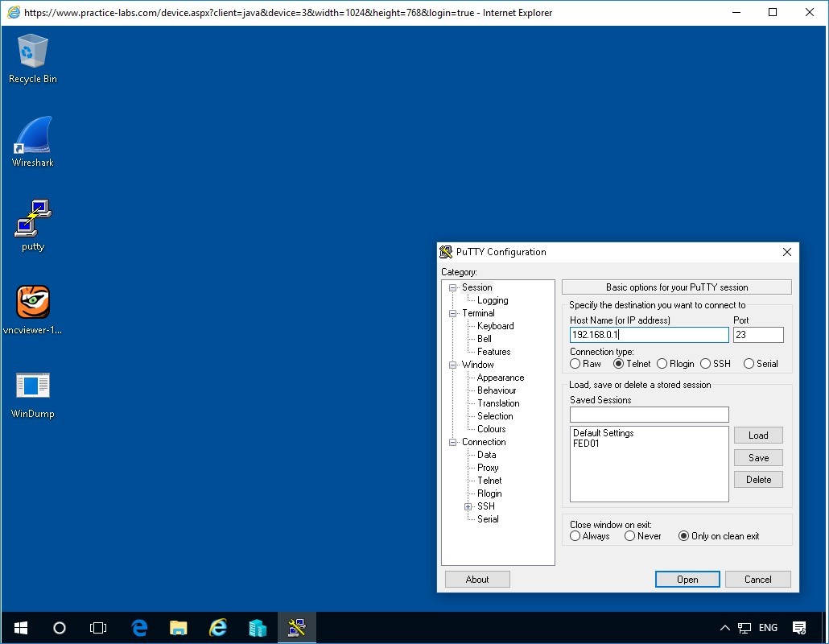Open the Keyboard category

(495, 326)
